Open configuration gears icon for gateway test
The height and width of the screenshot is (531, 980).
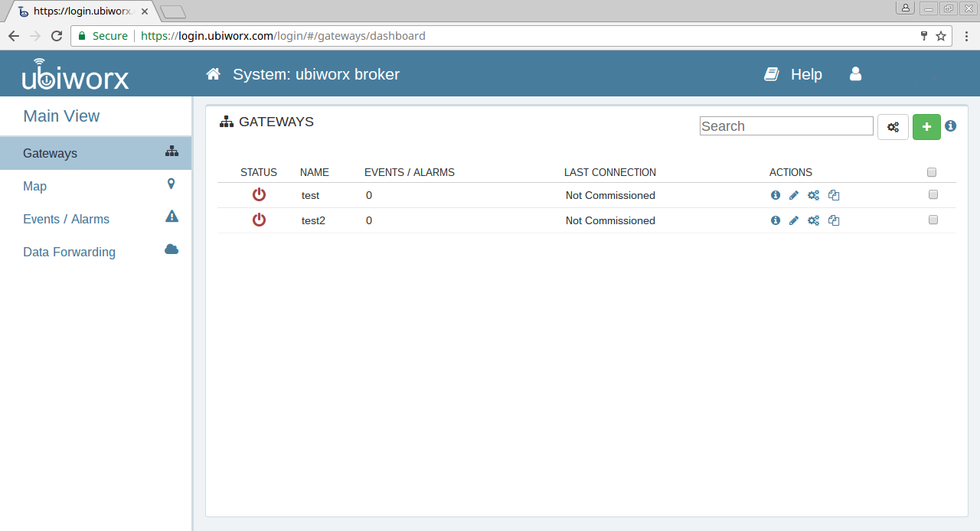coord(813,196)
